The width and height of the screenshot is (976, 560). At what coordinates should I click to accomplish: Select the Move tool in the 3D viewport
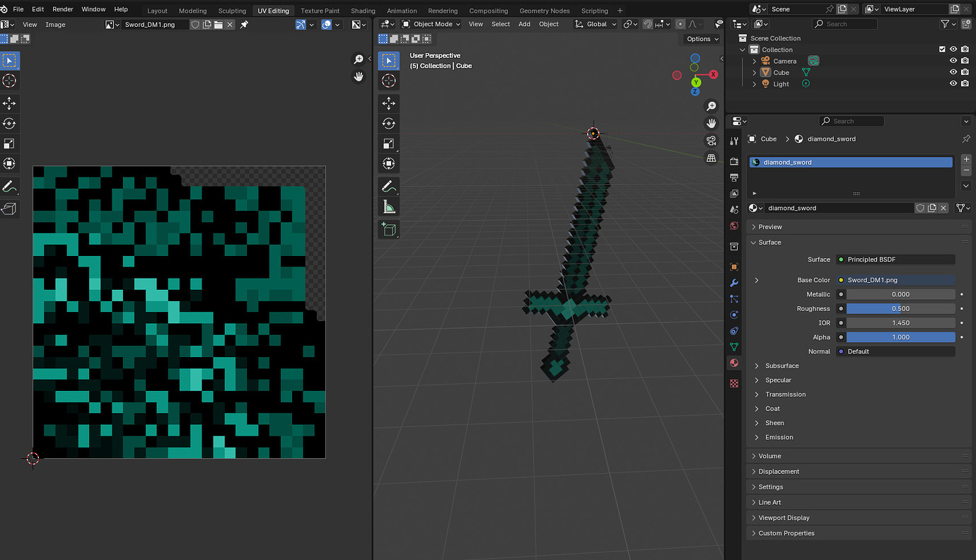[x=388, y=103]
